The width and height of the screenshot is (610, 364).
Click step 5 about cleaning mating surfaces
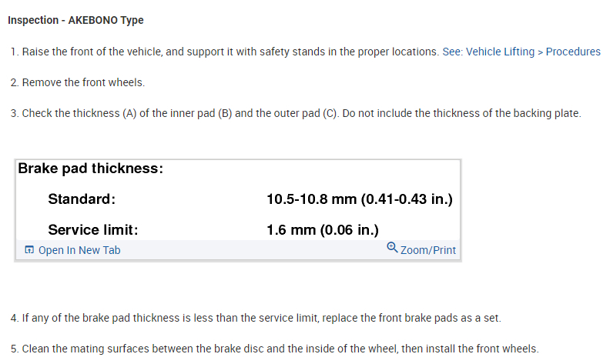(280, 349)
